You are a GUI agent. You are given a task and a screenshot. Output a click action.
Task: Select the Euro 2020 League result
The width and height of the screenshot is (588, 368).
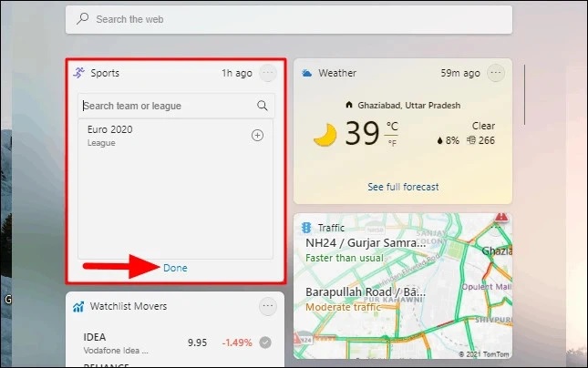pyautogui.click(x=176, y=136)
